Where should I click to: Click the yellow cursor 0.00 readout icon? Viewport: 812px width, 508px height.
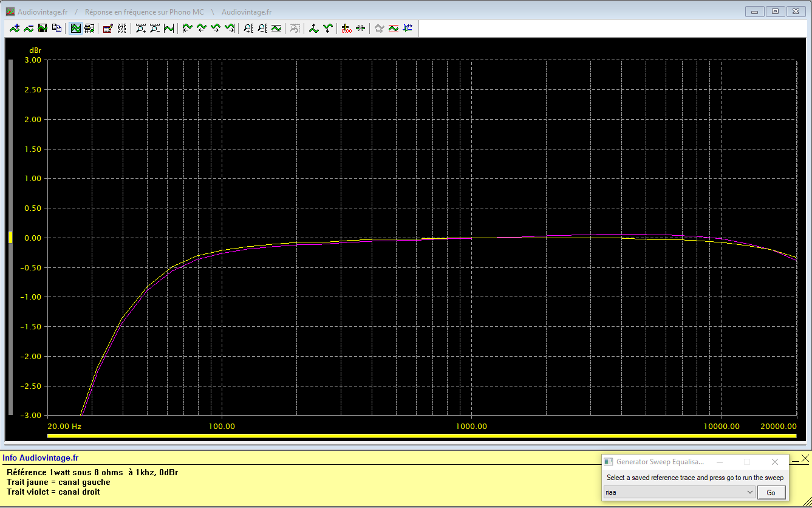point(347,28)
